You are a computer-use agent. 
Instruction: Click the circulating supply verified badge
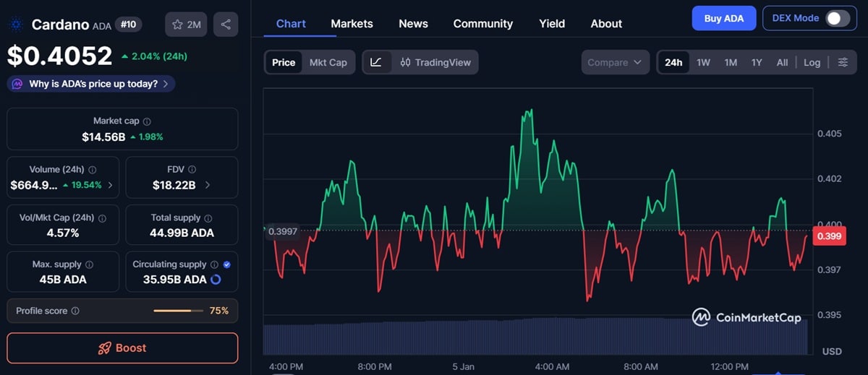pos(227,264)
